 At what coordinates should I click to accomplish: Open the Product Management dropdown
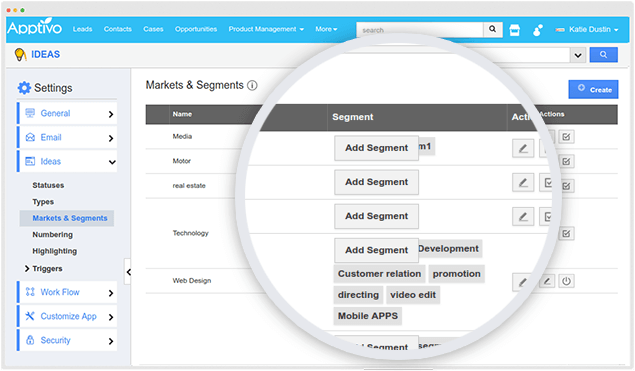coord(266,29)
